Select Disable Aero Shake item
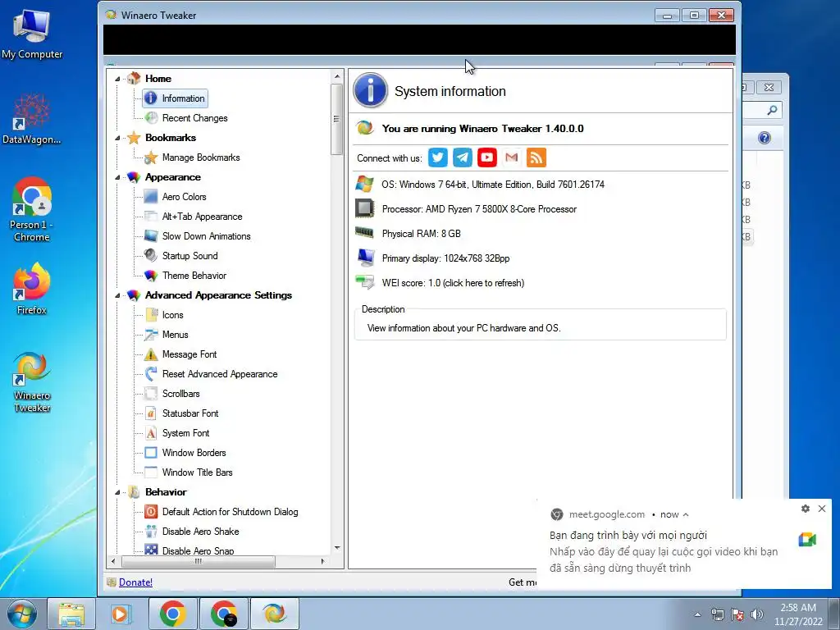Viewport: 840px width, 630px height. click(200, 532)
